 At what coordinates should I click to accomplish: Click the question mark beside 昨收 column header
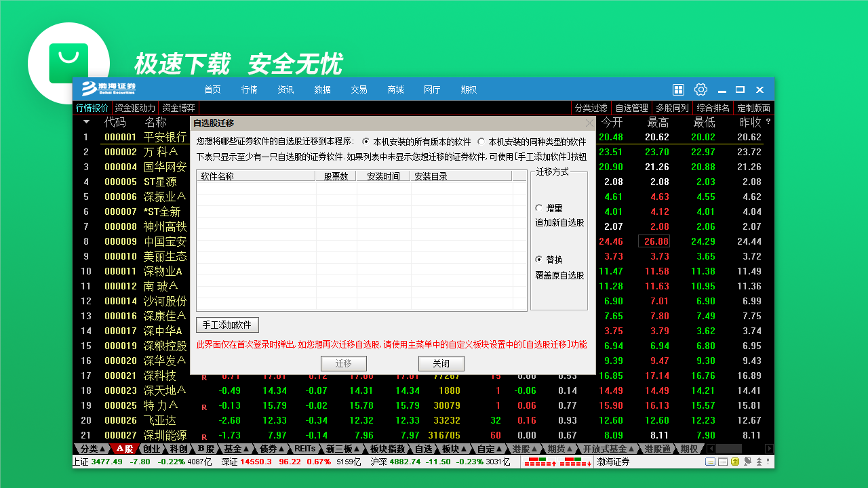click(x=769, y=122)
